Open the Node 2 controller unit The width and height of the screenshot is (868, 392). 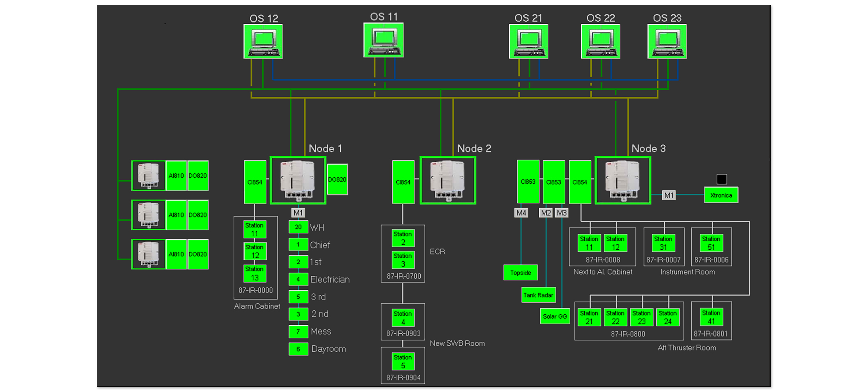[x=448, y=181]
